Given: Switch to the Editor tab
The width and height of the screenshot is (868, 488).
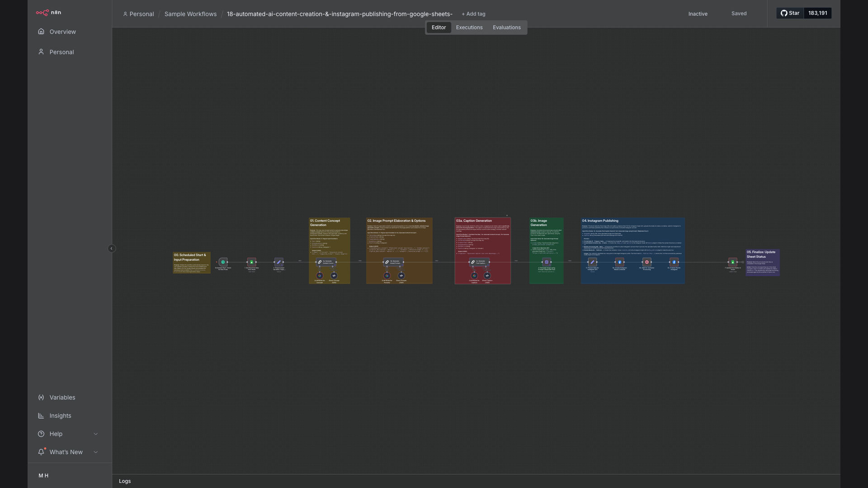Looking at the screenshot, I should pos(439,28).
